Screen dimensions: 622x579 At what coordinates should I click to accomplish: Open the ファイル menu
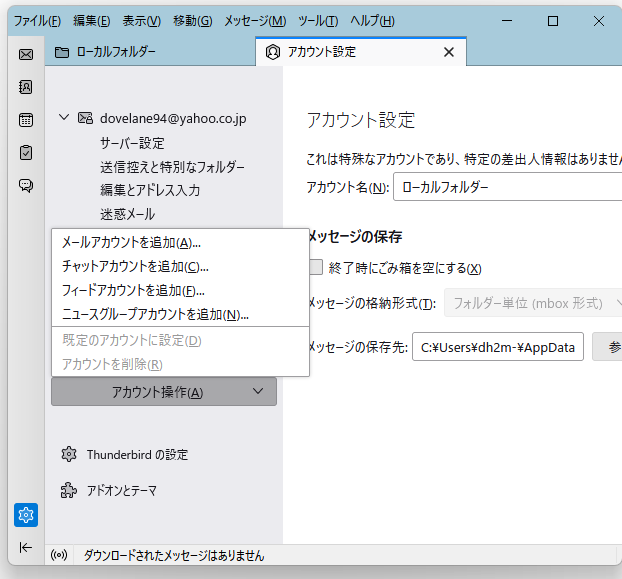coord(37,21)
